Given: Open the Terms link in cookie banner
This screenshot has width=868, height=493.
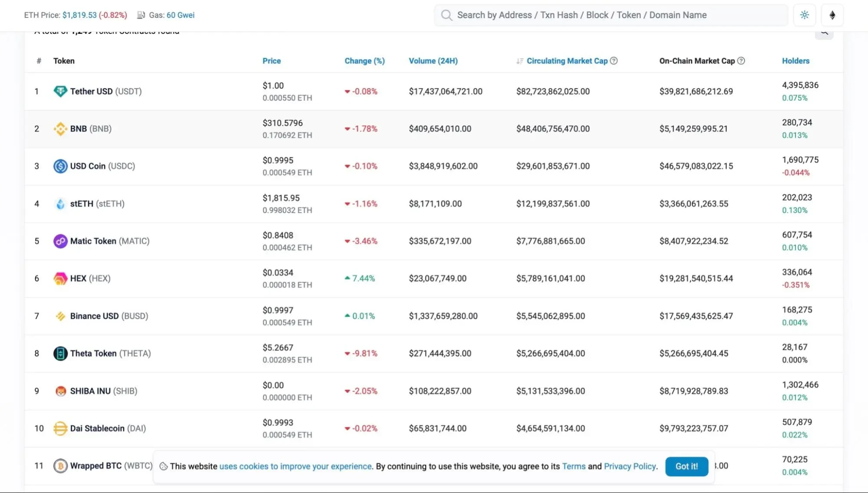Looking at the screenshot, I should pyautogui.click(x=574, y=467).
